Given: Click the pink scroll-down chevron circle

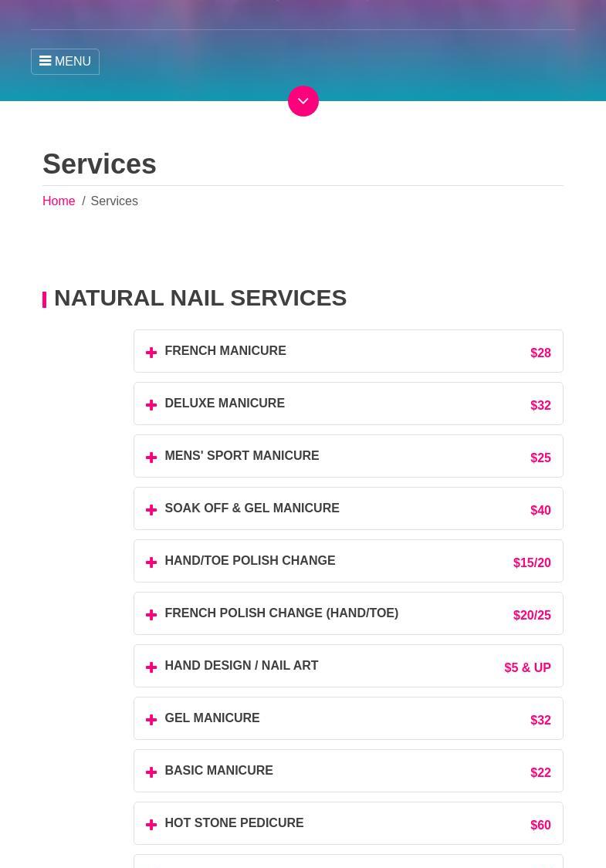Looking at the screenshot, I should (303, 101).
